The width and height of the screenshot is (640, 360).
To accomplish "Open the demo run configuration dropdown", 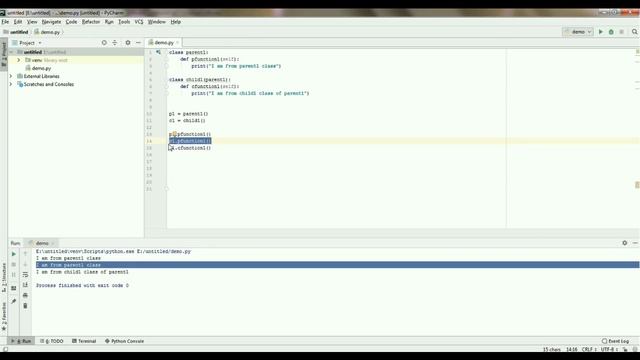I will coord(578,32).
